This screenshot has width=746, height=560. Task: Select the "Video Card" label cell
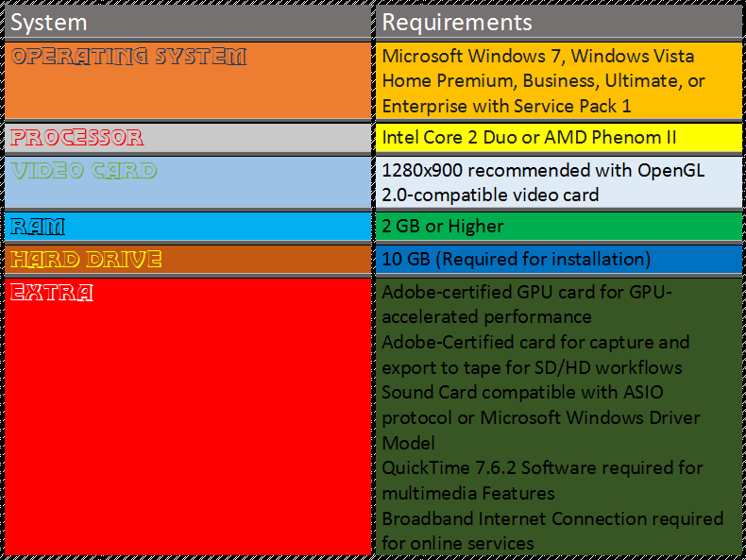click(188, 182)
